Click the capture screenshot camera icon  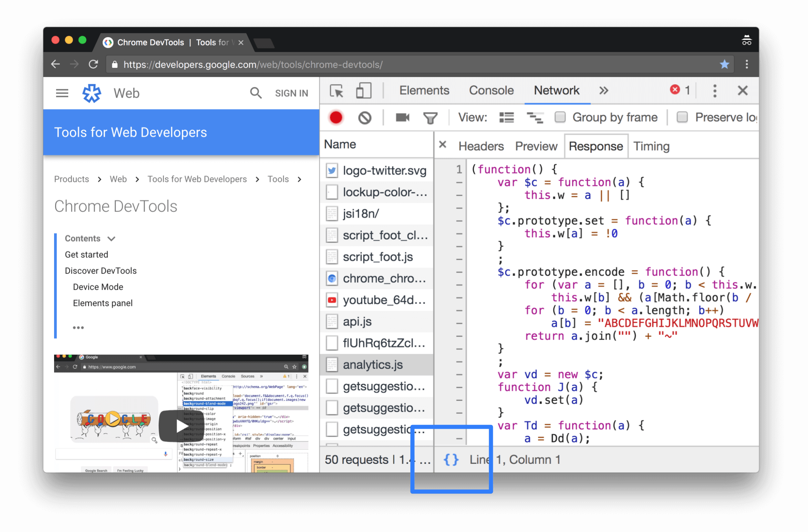coord(402,117)
